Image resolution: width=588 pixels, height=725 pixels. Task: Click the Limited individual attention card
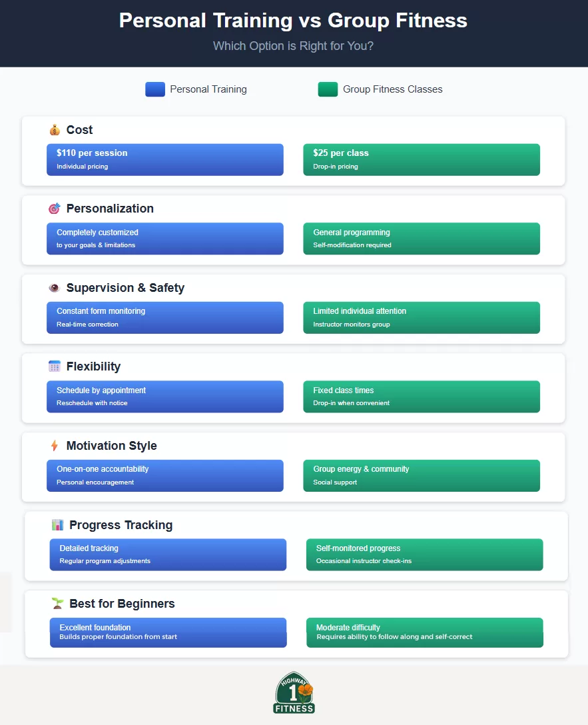421,317
